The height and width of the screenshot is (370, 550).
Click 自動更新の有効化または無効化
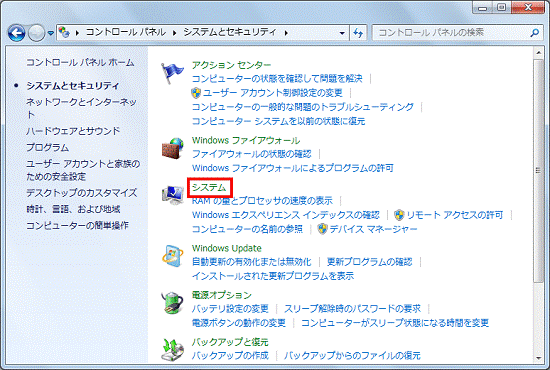click(251, 262)
